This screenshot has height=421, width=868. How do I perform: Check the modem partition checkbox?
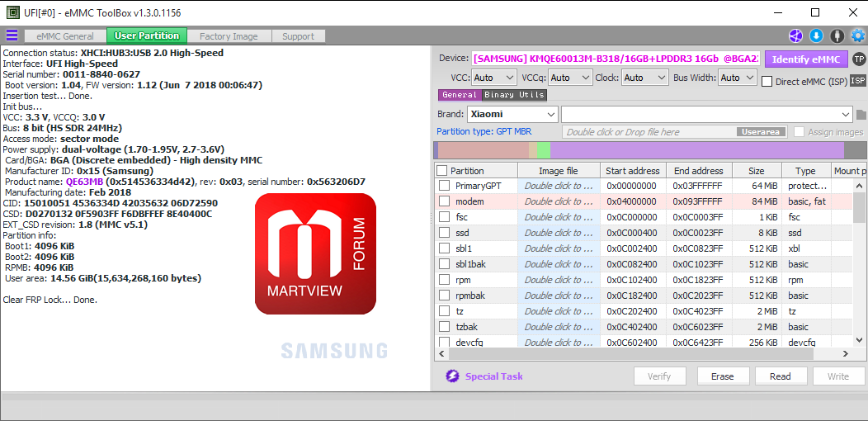tap(445, 201)
